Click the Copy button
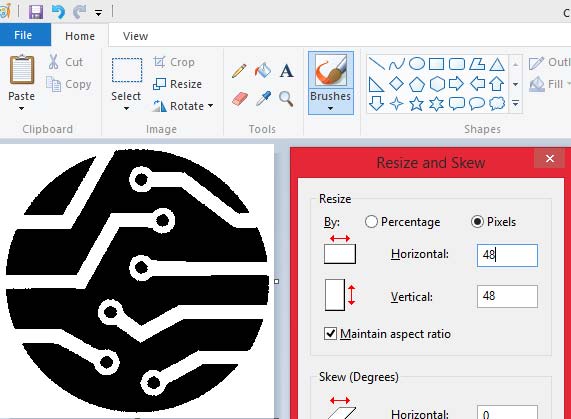This screenshot has width=571, height=419. coord(68,84)
